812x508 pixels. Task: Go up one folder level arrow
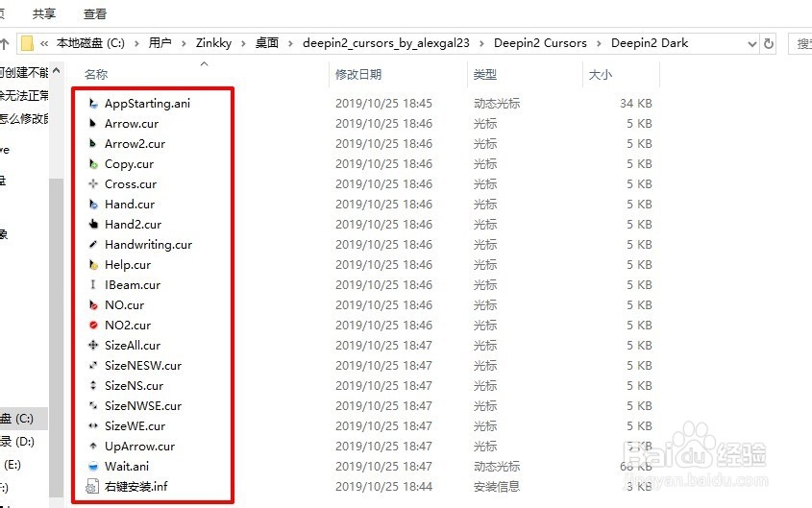tap(4, 44)
